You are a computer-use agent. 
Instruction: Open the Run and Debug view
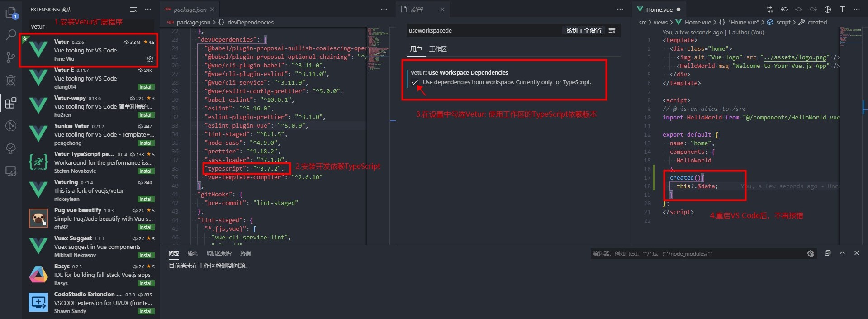pos(11,81)
